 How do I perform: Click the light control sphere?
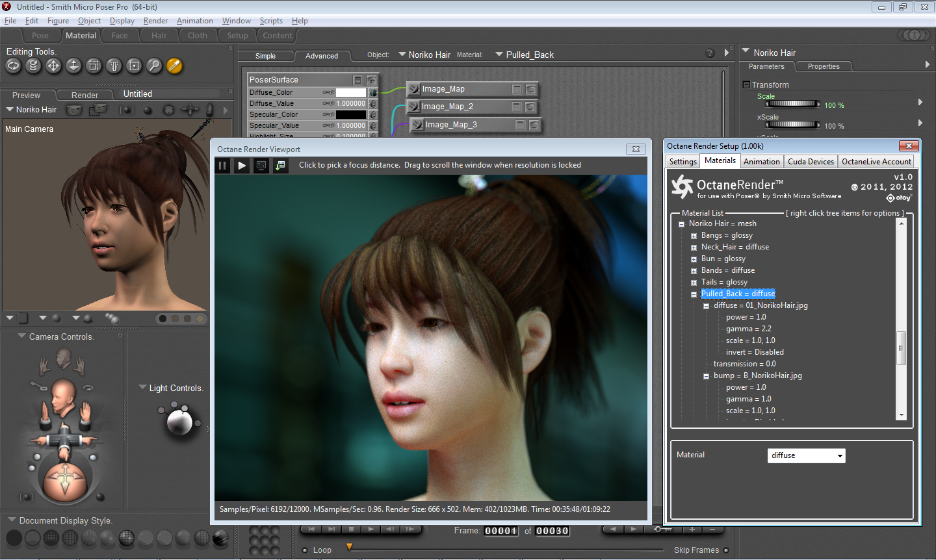(x=179, y=422)
